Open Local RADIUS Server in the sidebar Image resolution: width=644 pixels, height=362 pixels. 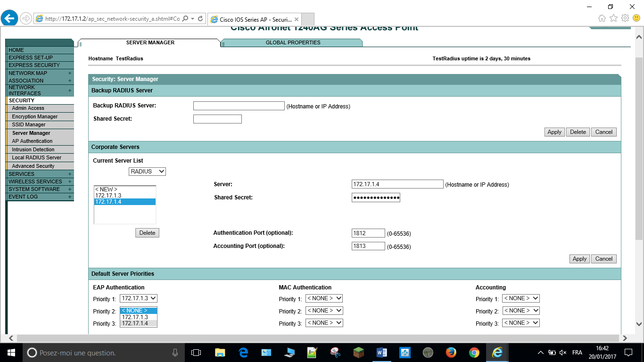(37, 157)
